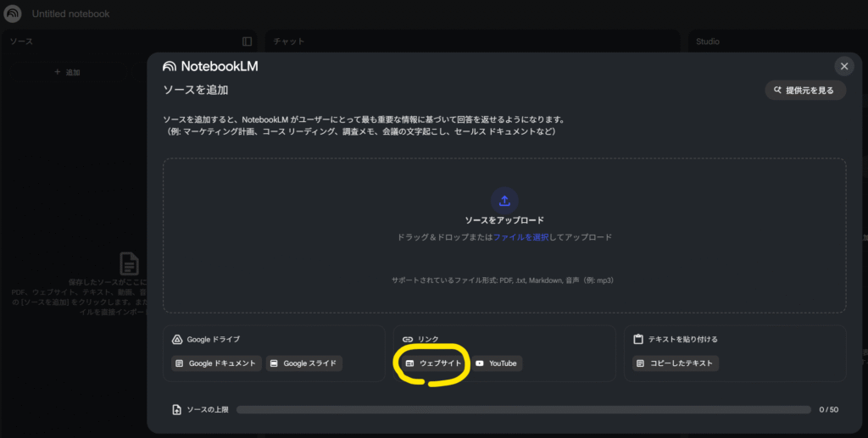The height and width of the screenshot is (438, 868).
Task: Select Google スライド as source
Action: point(304,363)
